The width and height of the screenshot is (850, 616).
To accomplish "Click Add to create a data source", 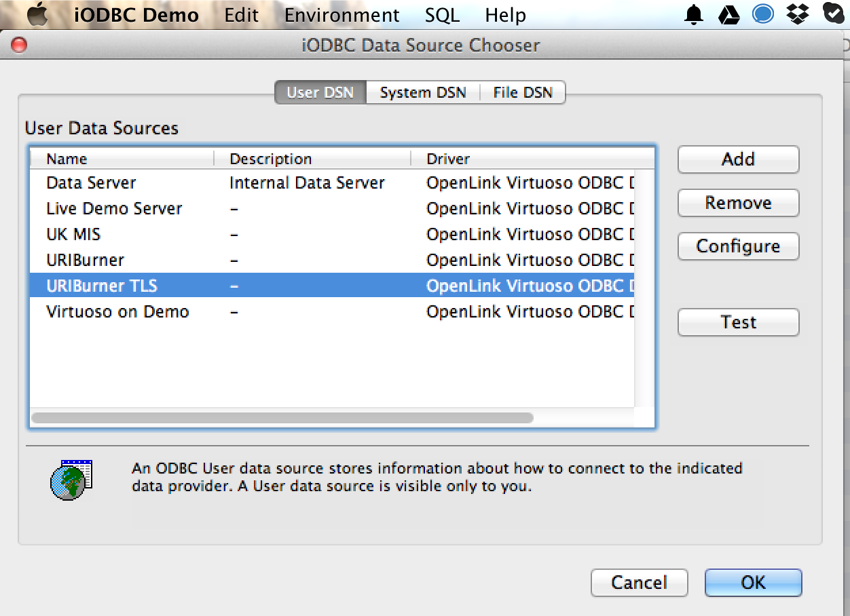I will coord(738,159).
